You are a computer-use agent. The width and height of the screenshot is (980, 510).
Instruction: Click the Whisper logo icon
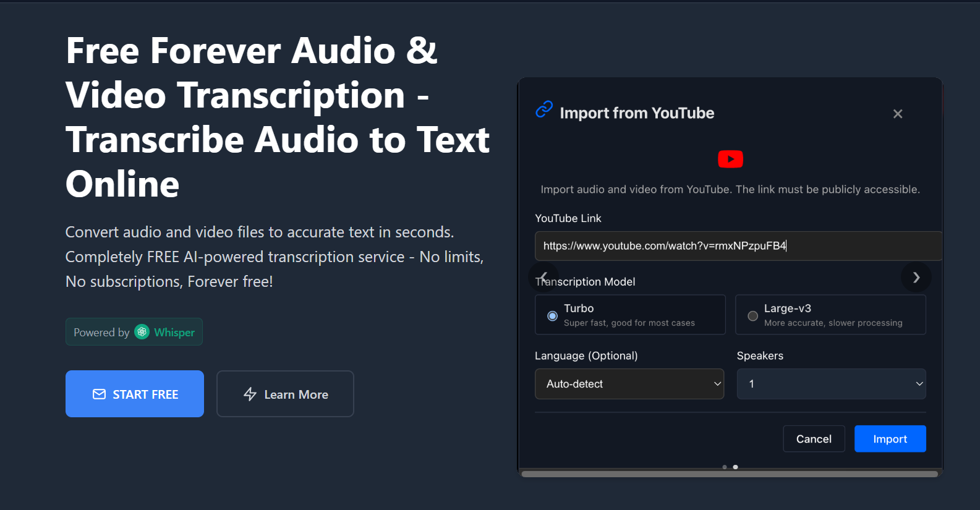(x=142, y=332)
